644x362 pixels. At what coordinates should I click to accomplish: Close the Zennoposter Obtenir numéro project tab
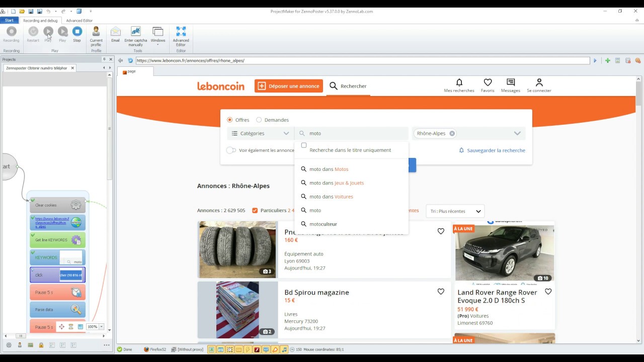pyautogui.click(x=72, y=68)
